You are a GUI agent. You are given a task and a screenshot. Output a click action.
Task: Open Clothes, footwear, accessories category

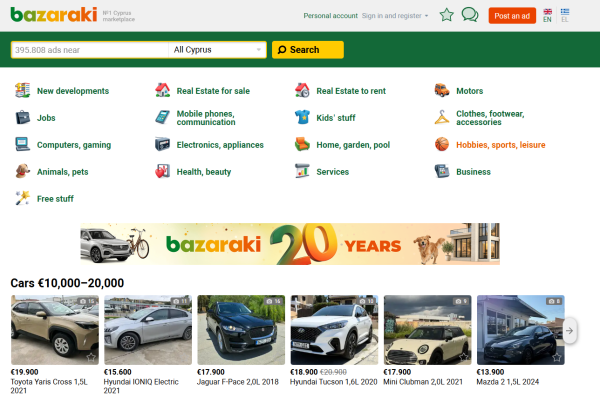[490, 118]
